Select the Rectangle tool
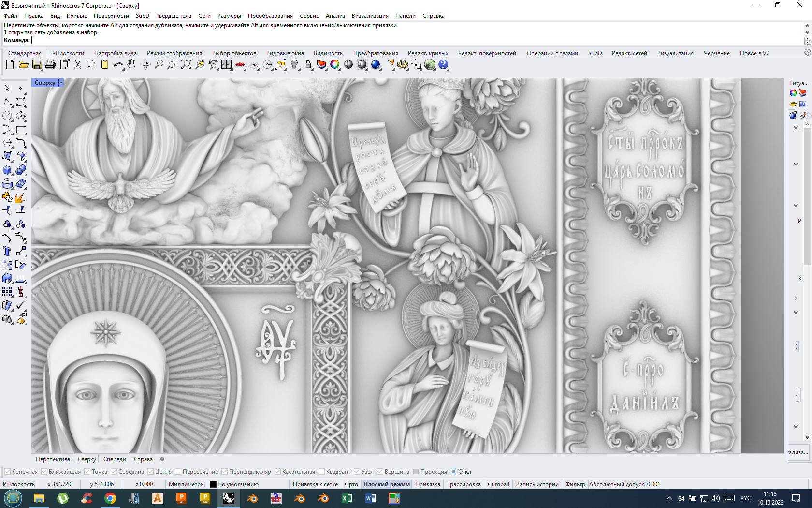812x508 pixels. pyautogui.click(x=21, y=129)
